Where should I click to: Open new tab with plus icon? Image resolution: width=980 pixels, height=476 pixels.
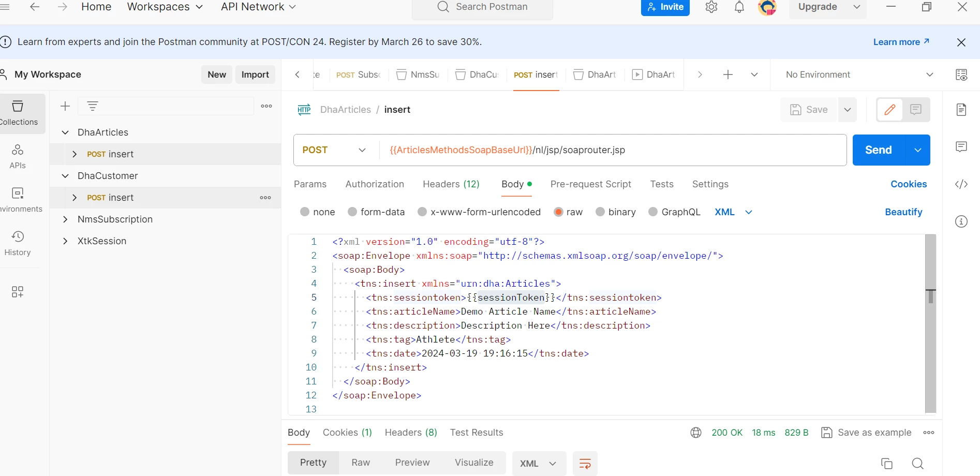point(728,75)
